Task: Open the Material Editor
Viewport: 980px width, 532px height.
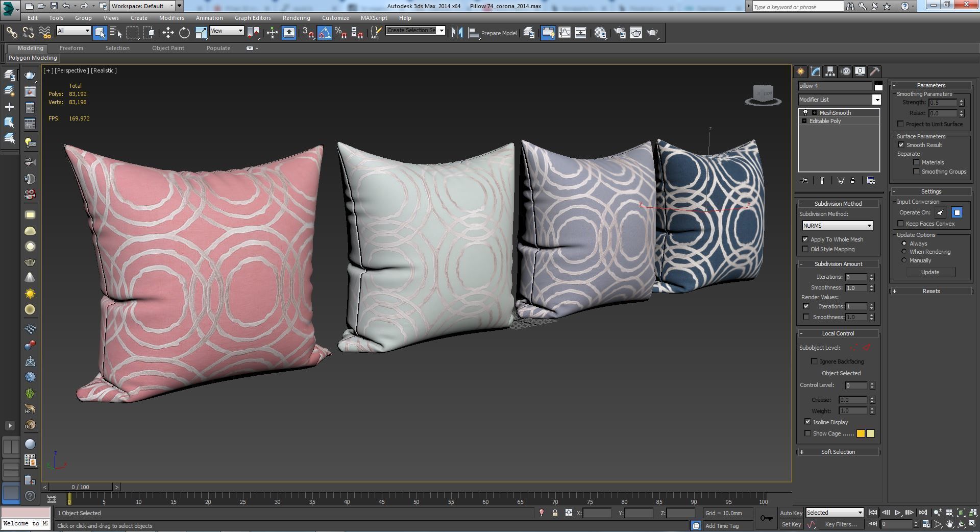Action: [600, 33]
